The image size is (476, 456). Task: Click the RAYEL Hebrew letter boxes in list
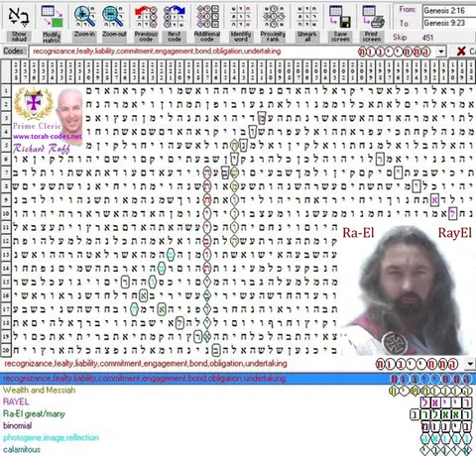tap(446, 402)
